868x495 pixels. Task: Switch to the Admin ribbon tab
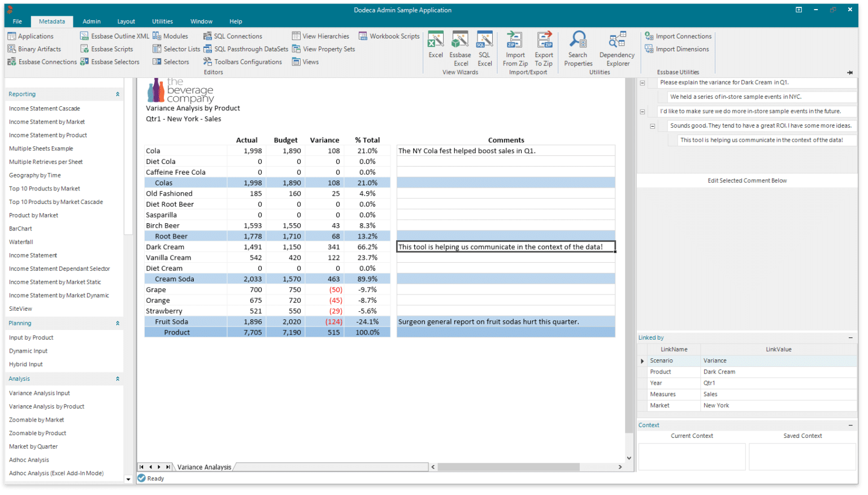(x=91, y=21)
